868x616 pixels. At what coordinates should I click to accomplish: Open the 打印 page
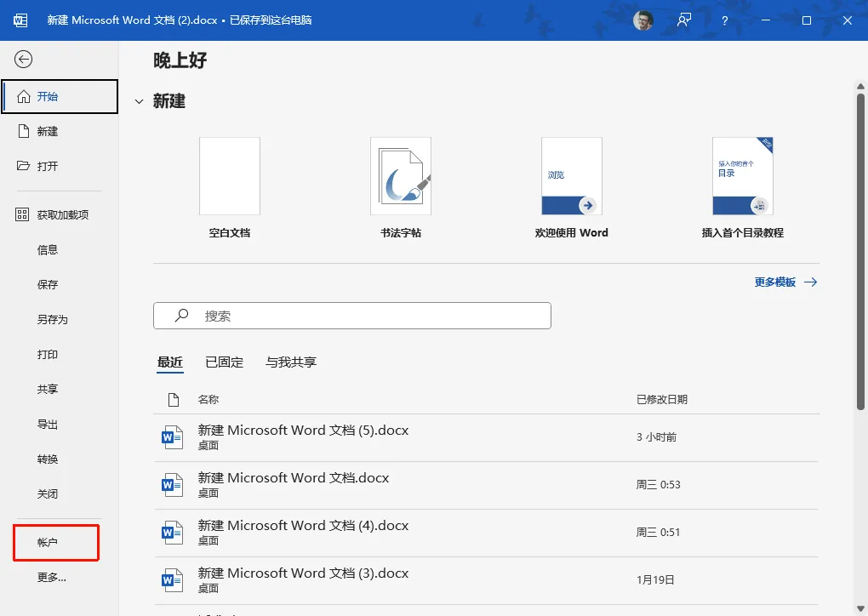(x=48, y=354)
